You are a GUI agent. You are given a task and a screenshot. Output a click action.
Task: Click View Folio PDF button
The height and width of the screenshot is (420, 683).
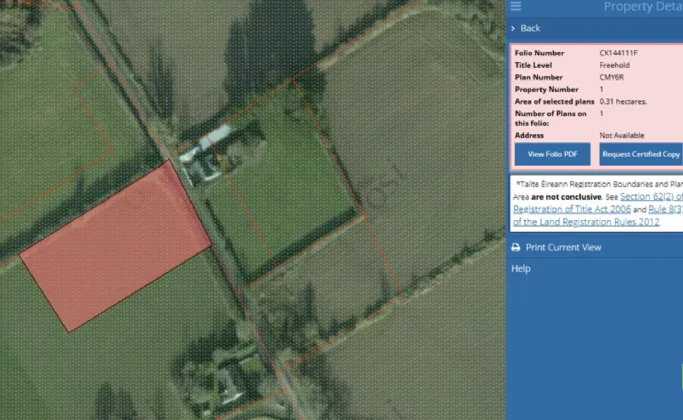tap(552, 154)
